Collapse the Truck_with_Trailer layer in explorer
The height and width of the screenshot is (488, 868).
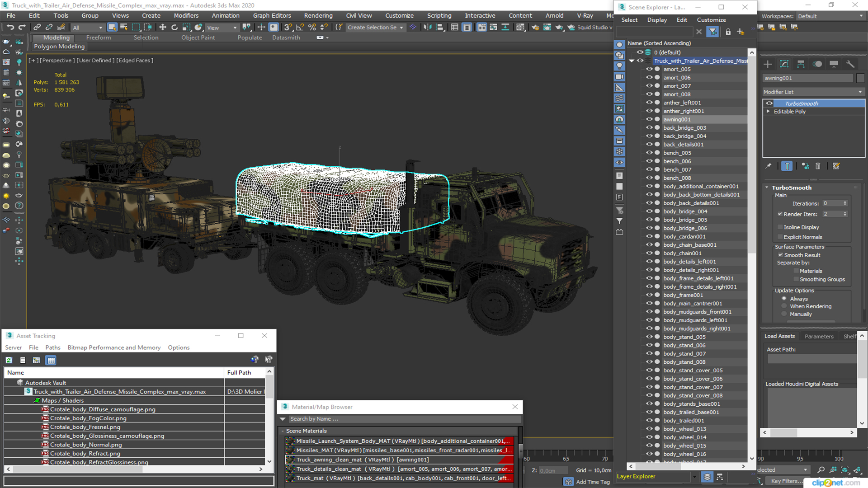632,61
